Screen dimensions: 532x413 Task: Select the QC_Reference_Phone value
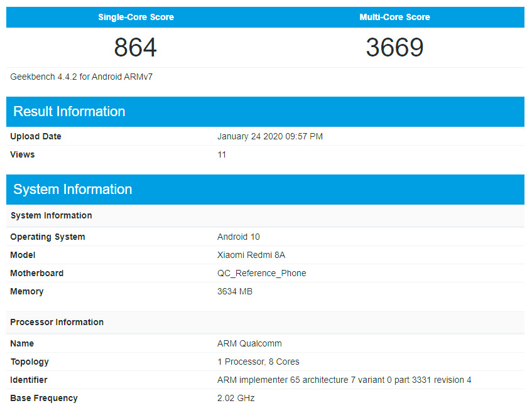(x=261, y=273)
